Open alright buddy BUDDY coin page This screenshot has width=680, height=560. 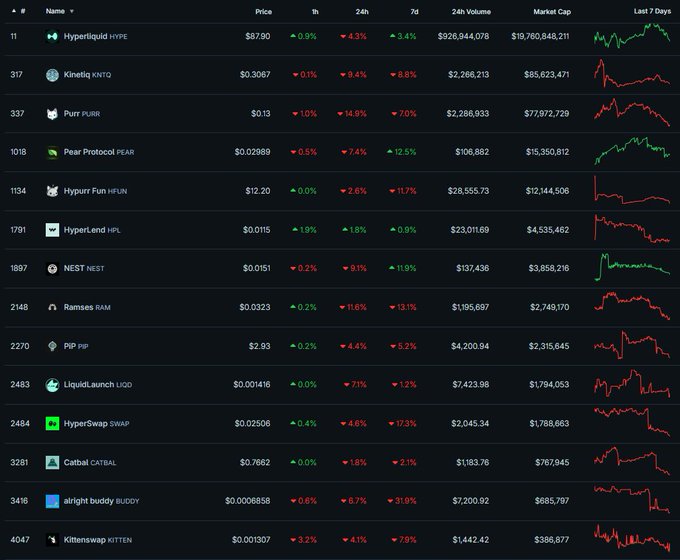101,501
